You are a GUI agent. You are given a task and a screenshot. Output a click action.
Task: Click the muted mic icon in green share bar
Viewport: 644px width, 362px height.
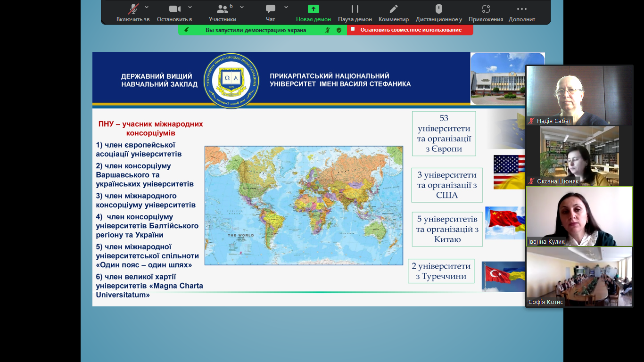(x=328, y=30)
